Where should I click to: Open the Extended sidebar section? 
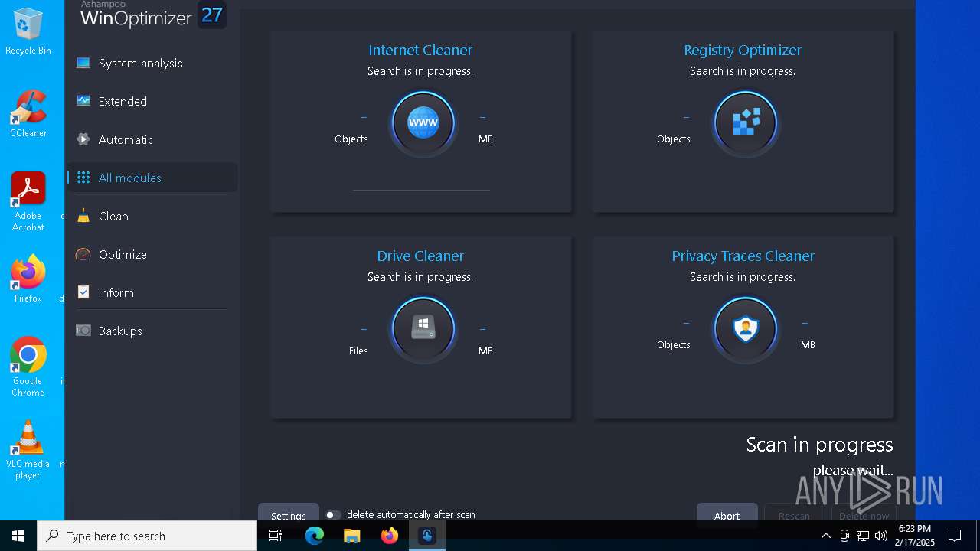[x=152, y=101]
